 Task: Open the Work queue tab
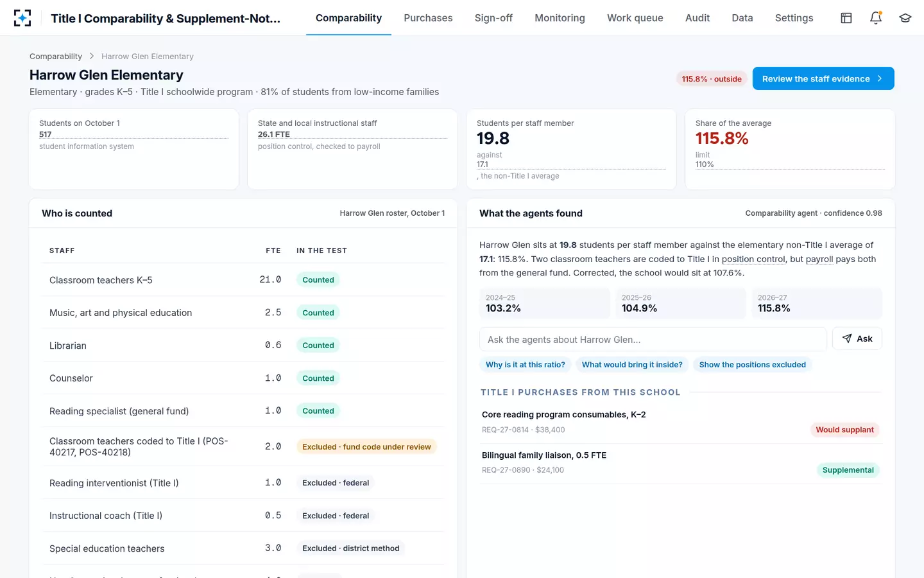pos(635,18)
